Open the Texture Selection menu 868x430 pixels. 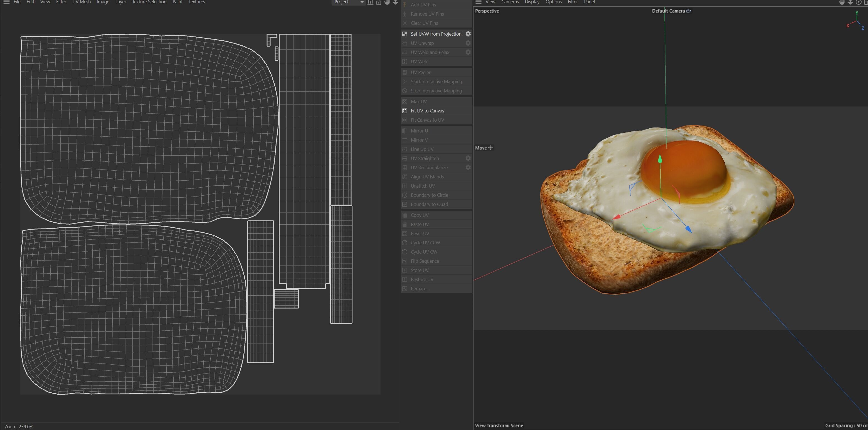click(x=149, y=2)
